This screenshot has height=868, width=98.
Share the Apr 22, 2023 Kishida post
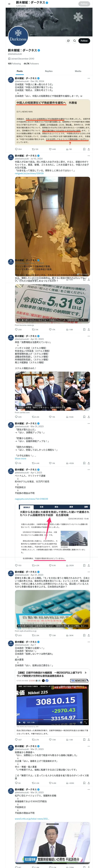[x=89, y=417]
